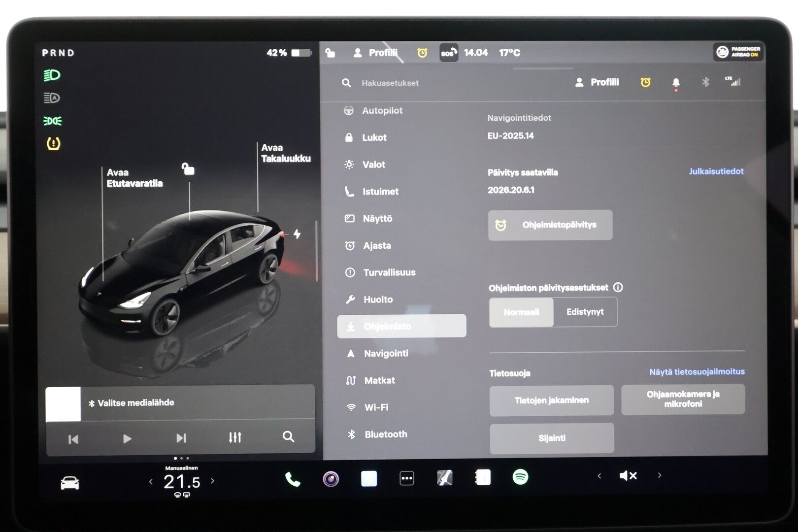Tap the SOS icon in status bar
Viewport: 798px width, 532px height.
(x=448, y=53)
